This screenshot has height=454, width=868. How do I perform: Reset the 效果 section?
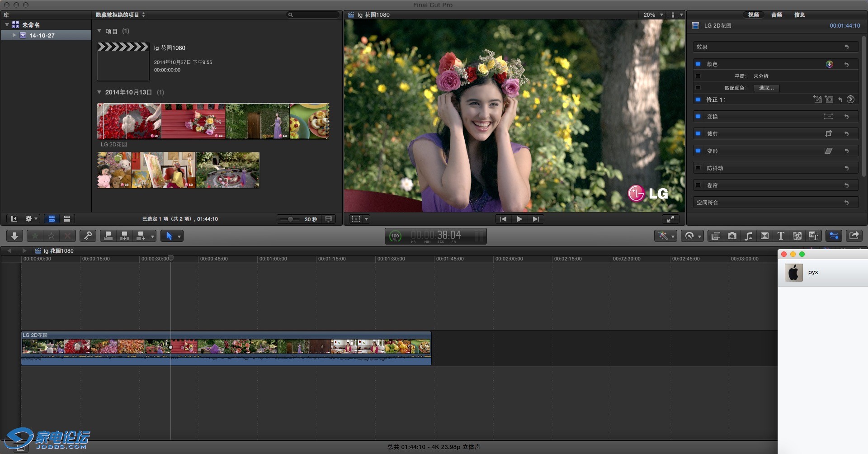[846, 47]
